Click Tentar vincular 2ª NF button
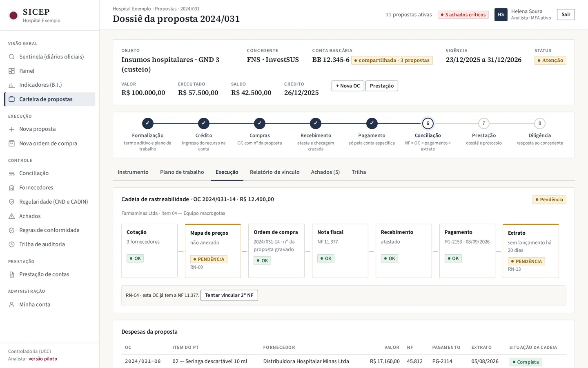The width and height of the screenshot is (588, 368). tap(229, 295)
